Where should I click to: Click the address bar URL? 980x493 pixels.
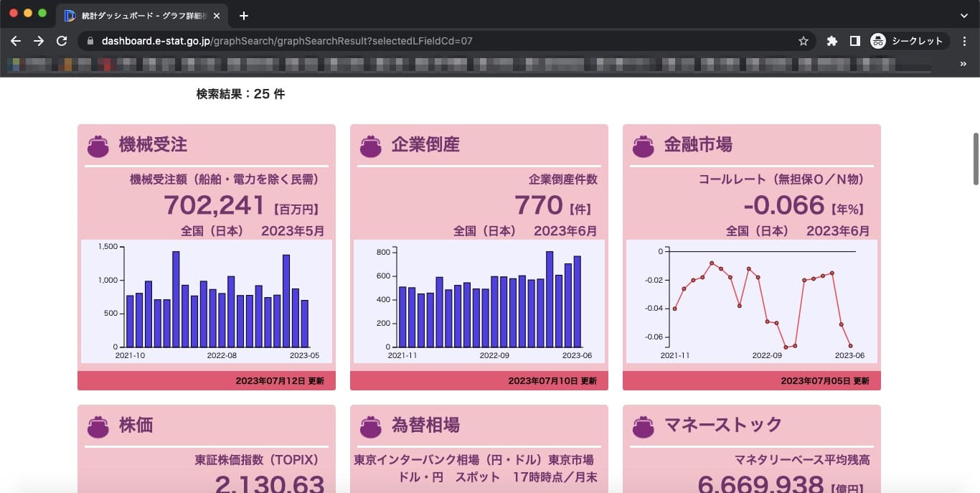point(287,41)
